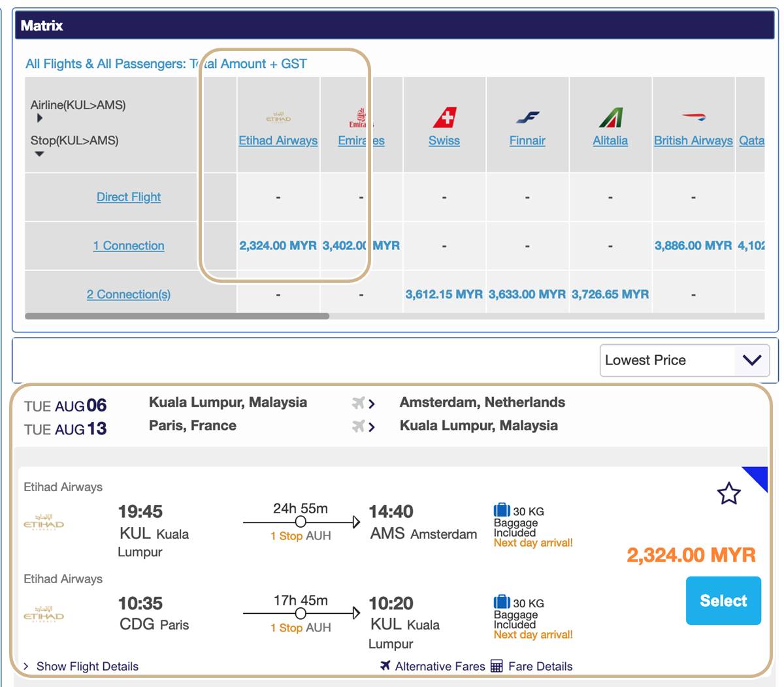Screen dimensions: 784x687
Task: Click the 17h 45m duration text
Action: [301, 600]
